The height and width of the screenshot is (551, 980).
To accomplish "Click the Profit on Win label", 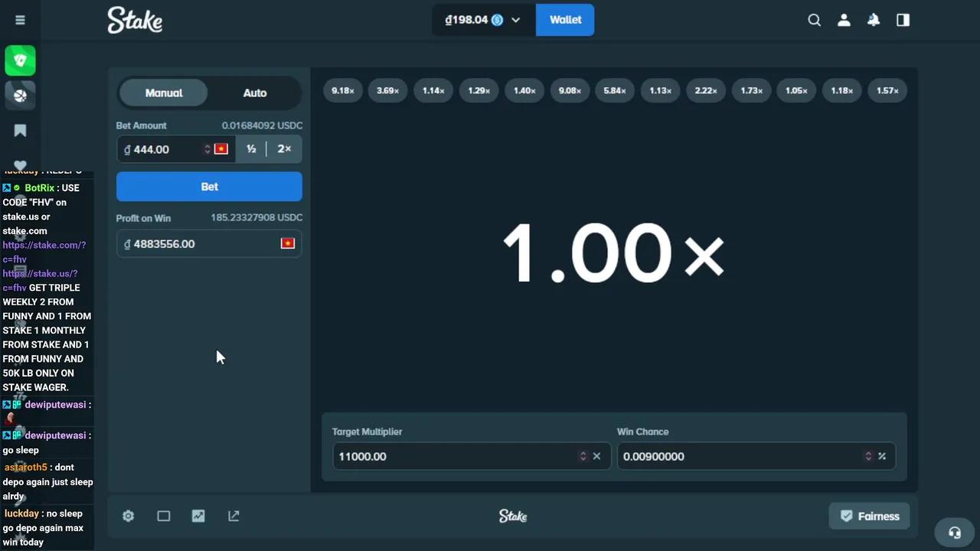I will (x=143, y=219).
